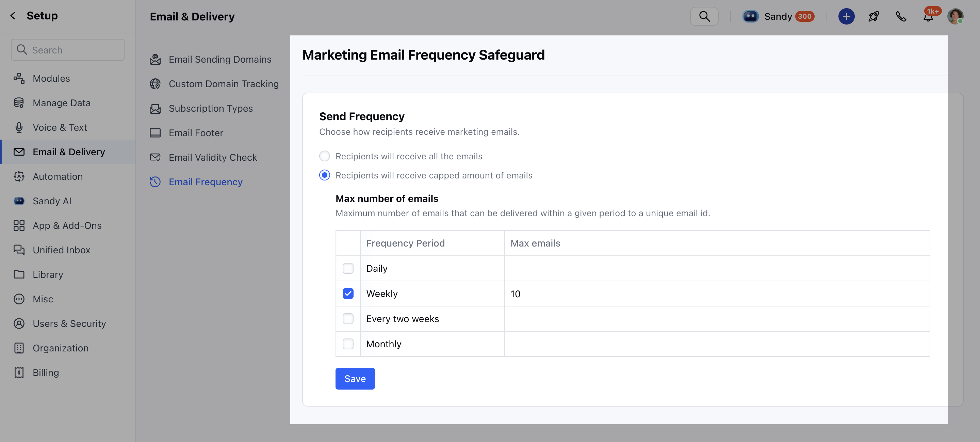Uncheck the Weekly frequency checkbox

point(348,294)
